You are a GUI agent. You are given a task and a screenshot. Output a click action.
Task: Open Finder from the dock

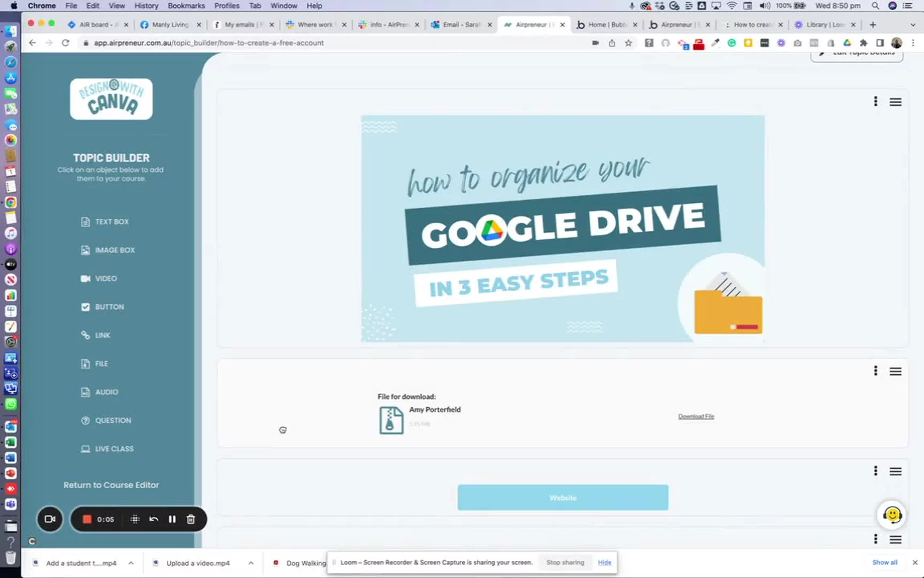[x=11, y=31]
